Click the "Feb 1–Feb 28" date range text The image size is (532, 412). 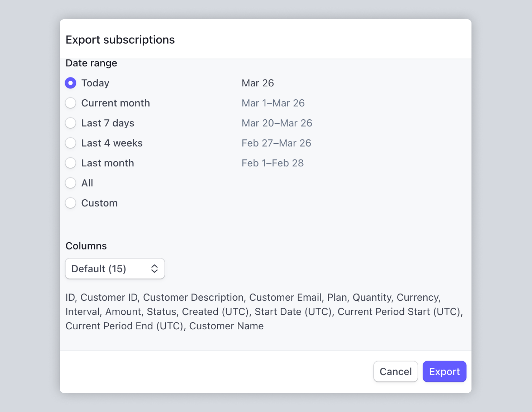[x=272, y=163]
